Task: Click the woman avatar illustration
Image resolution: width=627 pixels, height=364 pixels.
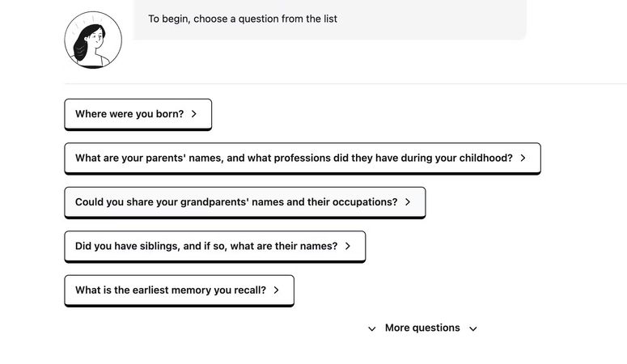Action: (x=93, y=40)
